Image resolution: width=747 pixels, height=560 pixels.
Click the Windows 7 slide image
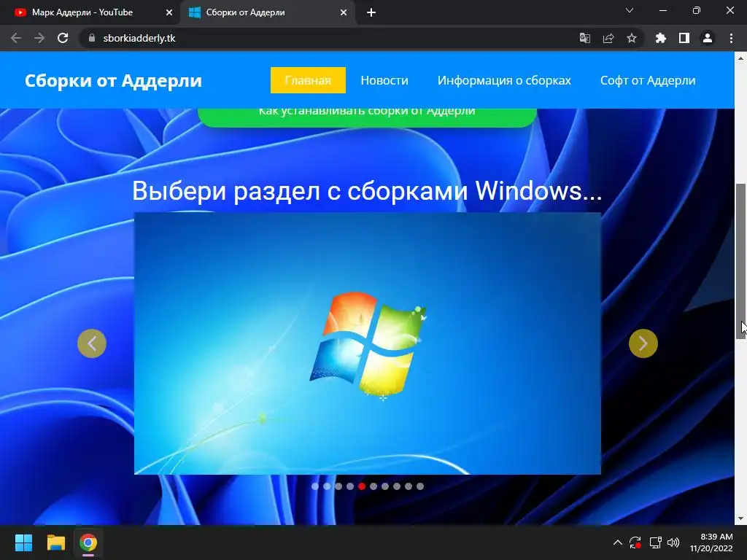[368, 343]
